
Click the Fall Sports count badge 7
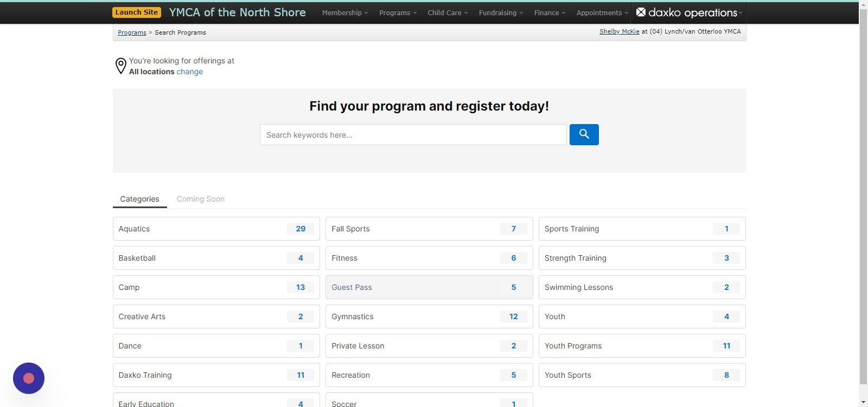514,229
